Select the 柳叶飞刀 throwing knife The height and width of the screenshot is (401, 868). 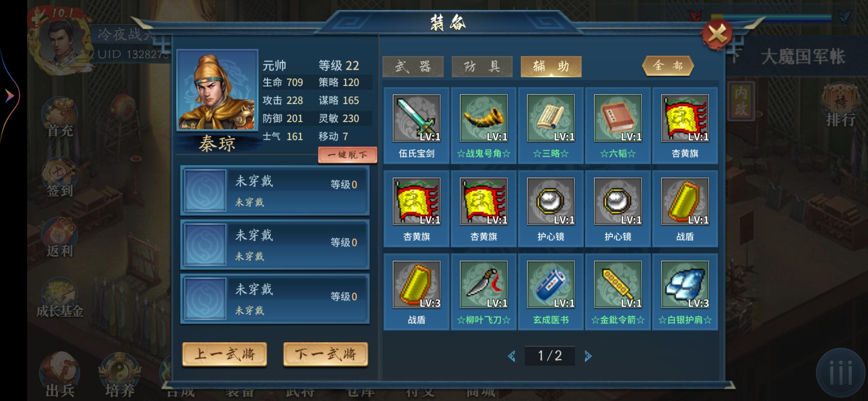coord(483,292)
